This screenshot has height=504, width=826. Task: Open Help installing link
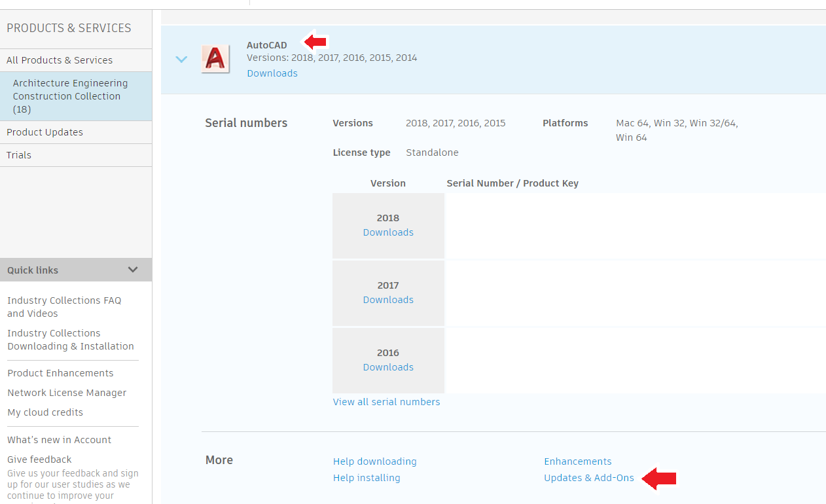coord(367,478)
